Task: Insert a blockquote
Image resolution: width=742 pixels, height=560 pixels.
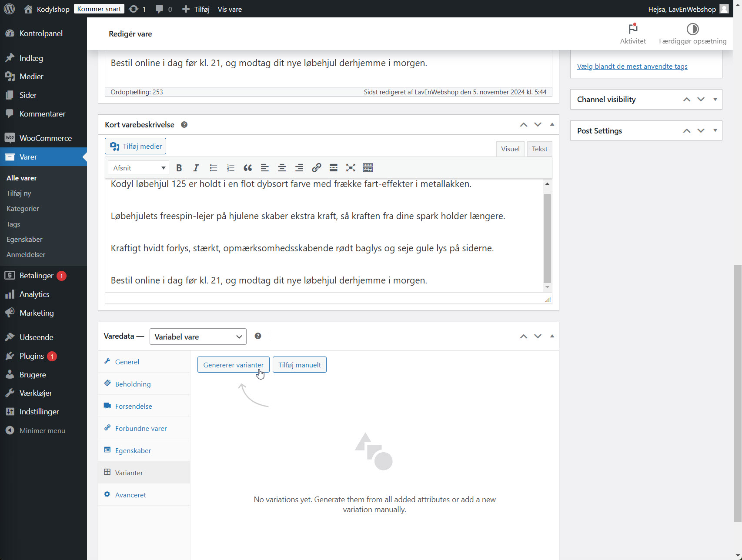Action: click(x=247, y=167)
